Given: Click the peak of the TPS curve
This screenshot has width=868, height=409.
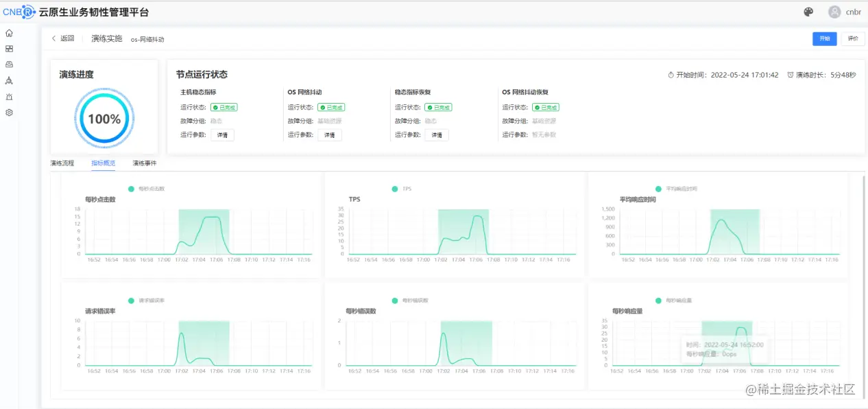Looking at the screenshot, I should [x=479, y=216].
